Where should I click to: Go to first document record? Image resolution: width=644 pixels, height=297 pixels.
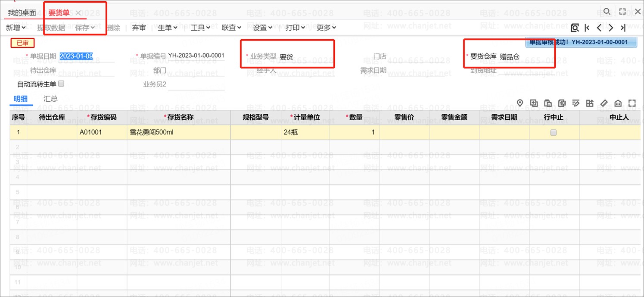[x=587, y=28]
